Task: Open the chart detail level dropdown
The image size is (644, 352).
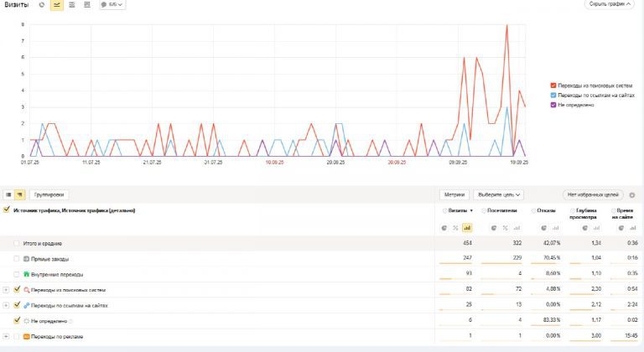Action: [112, 5]
